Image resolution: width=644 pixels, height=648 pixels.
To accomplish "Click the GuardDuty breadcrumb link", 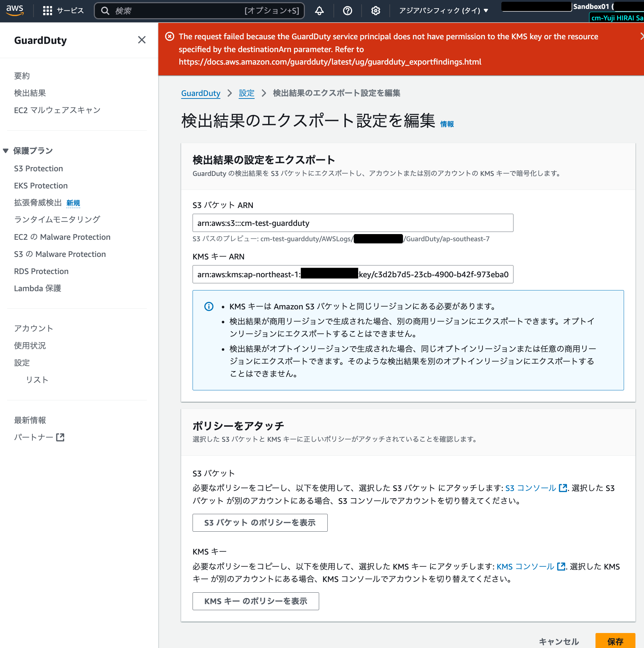I will tap(201, 93).
